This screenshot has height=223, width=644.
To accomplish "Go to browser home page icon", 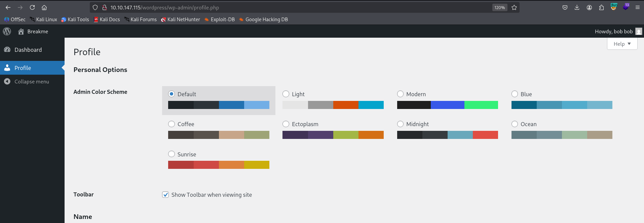I will [44, 7].
